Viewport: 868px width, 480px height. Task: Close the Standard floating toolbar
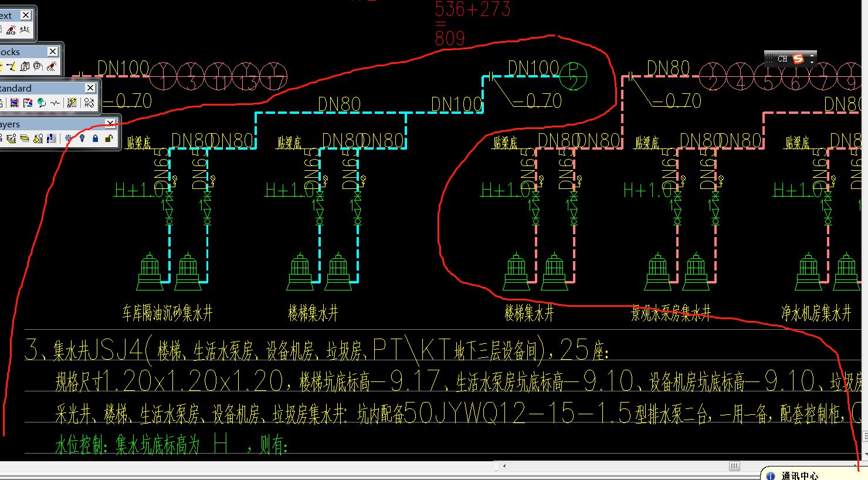[90, 88]
